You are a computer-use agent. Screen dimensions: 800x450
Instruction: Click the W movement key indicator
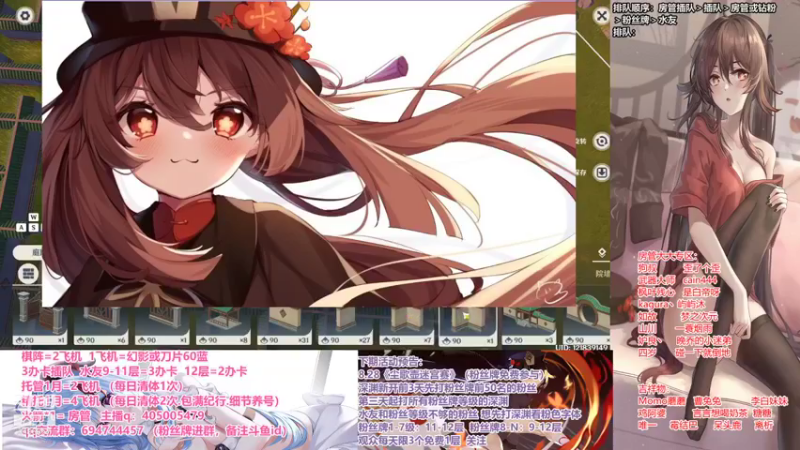33,217
